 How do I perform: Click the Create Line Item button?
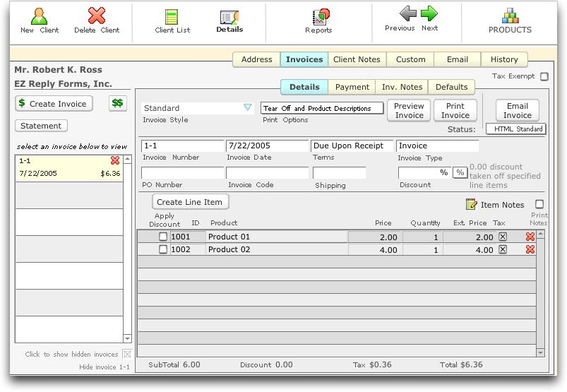coord(189,202)
